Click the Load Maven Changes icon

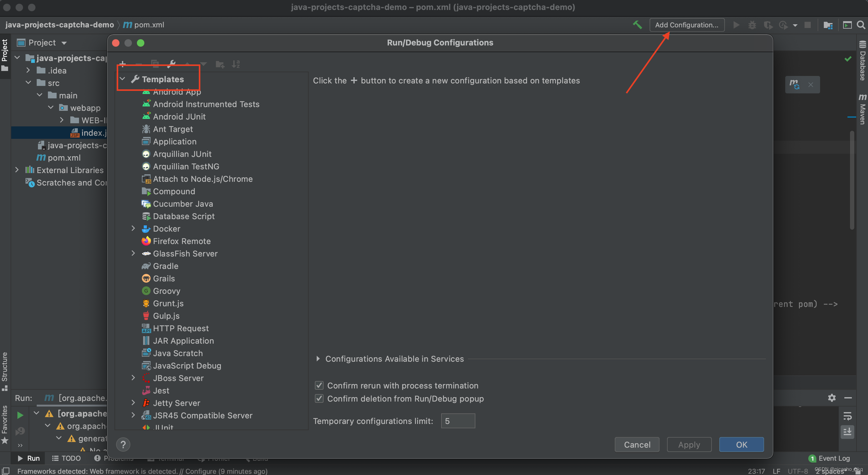click(794, 84)
